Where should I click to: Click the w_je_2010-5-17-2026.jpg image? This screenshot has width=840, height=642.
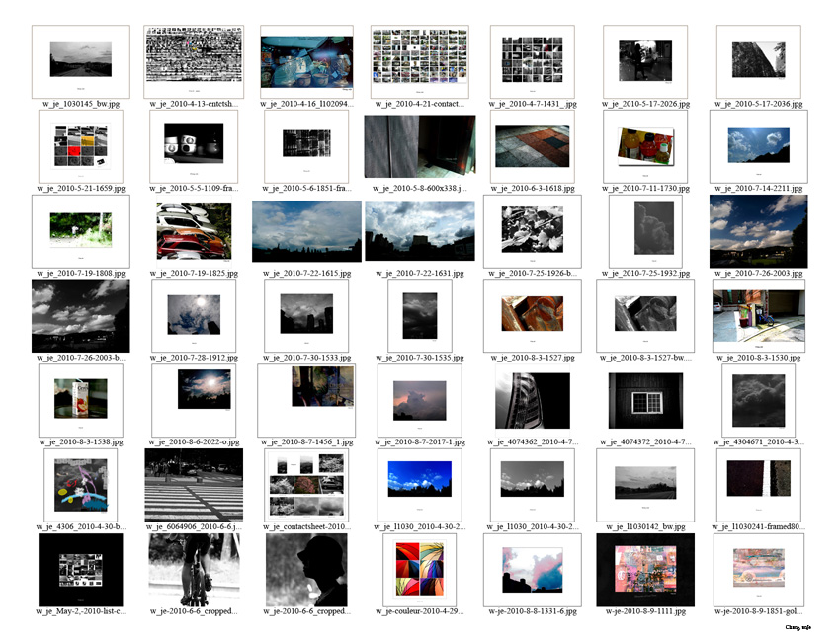click(645, 61)
